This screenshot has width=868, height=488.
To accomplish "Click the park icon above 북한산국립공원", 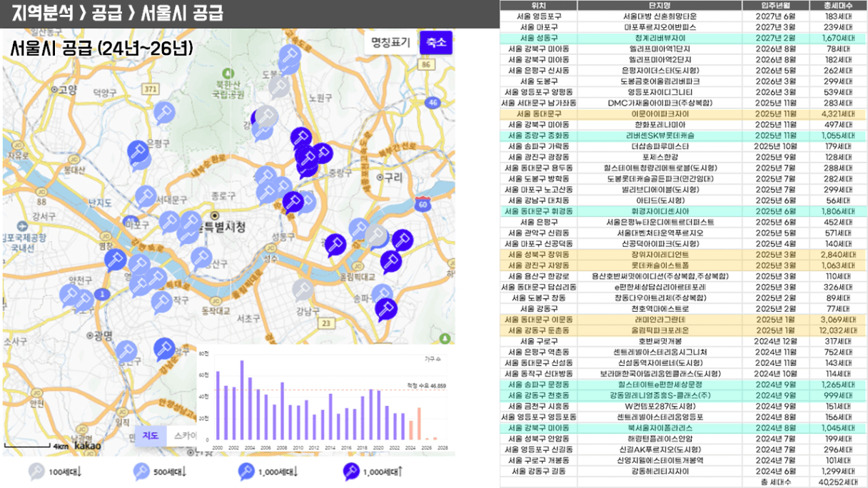I will 227,73.
